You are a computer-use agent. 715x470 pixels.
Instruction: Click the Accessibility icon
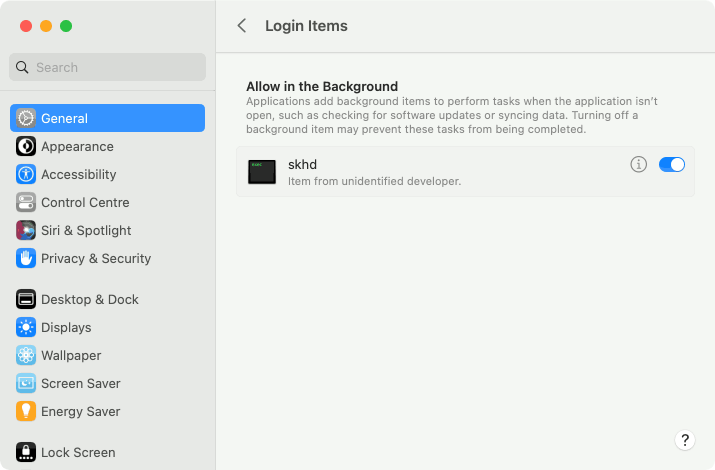point(26,174)
